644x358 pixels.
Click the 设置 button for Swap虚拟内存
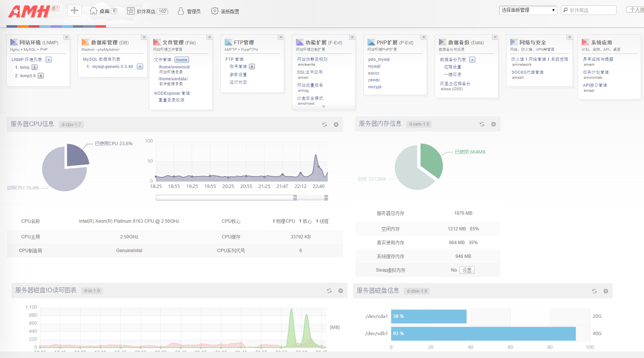point(467,270)
